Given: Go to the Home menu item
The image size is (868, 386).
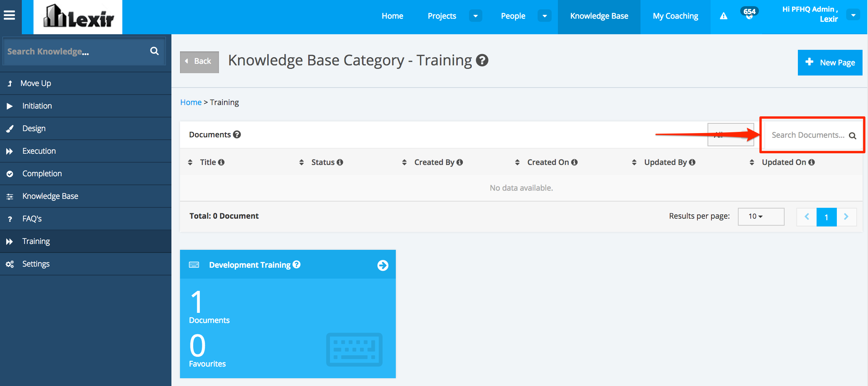Looking at the screenshot, I should click(392, 16).
